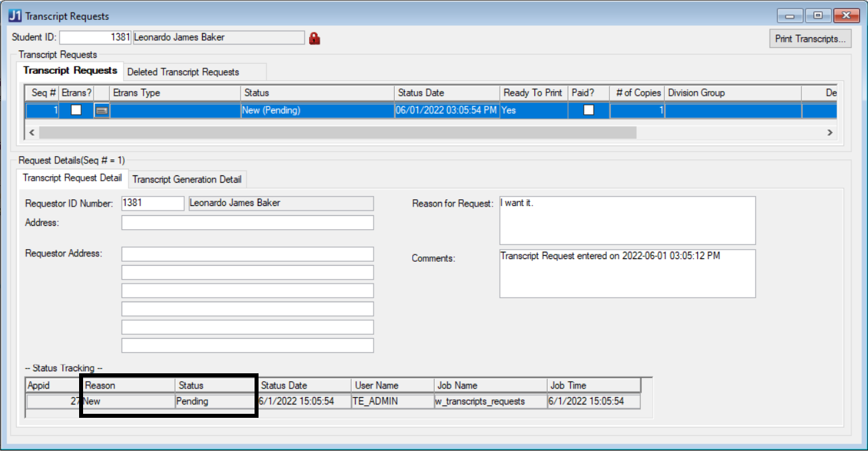The height and width of the screenshot is (451, 868).
Task: Select the New (Pending) status cell
Action: [x=317, y=111]
